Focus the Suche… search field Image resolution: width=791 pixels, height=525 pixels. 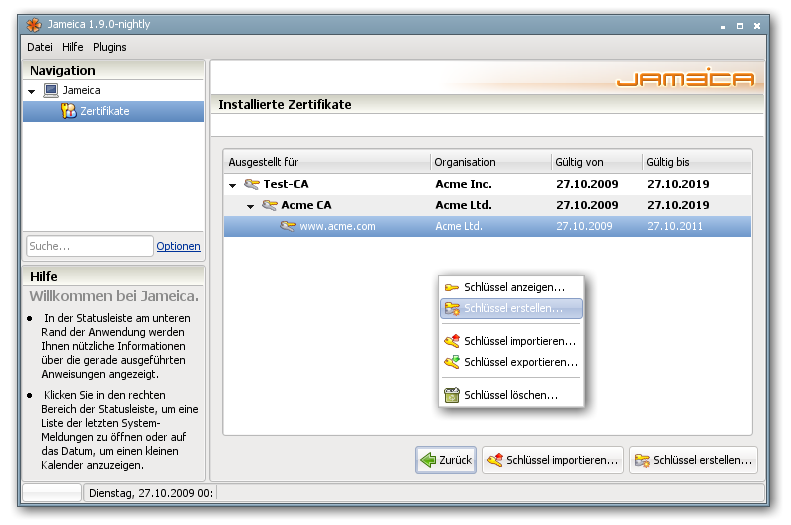(90, 246)
